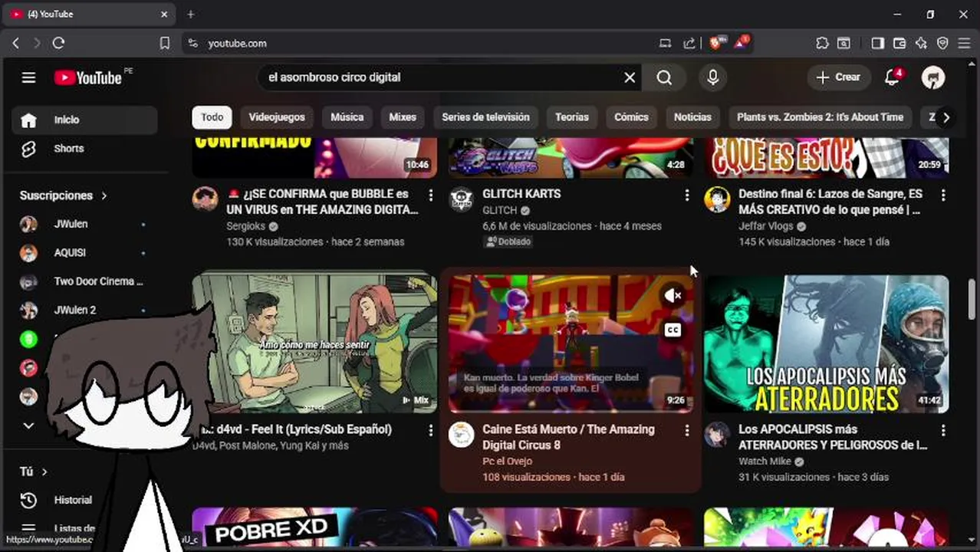Open the browser main menu
The width and height of the screenshot is (980, 552).
(x=964, y=44)
